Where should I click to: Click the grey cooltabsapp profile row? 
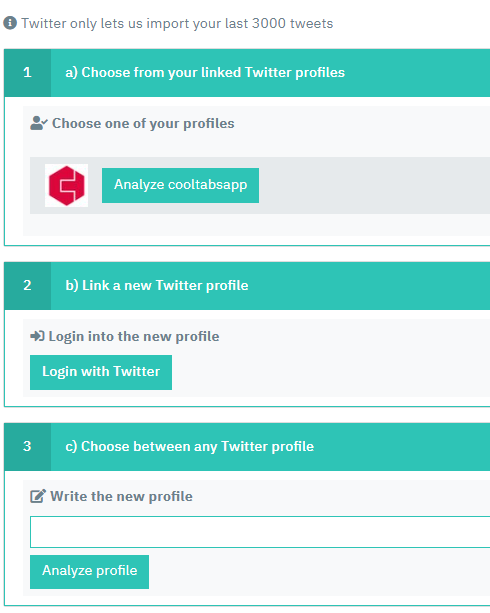click(x=260, y=185)
